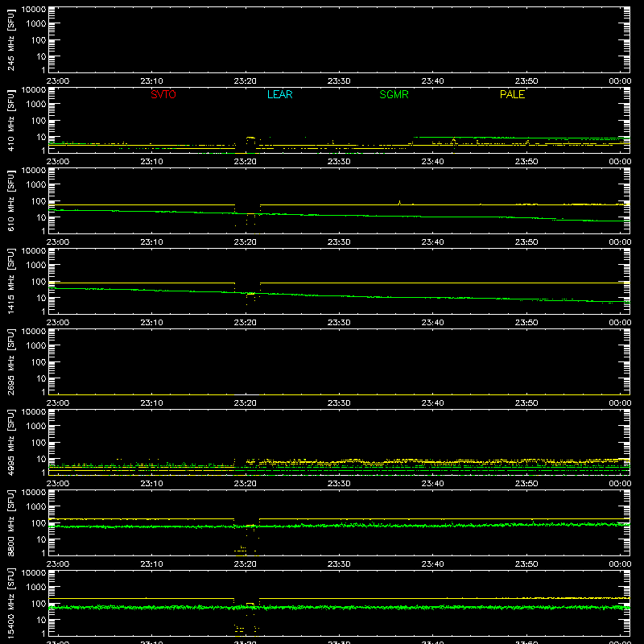Select the 245 MHz [SFU] axis title
The width and height of the screenshot is (644, 644).
(11, 39)
